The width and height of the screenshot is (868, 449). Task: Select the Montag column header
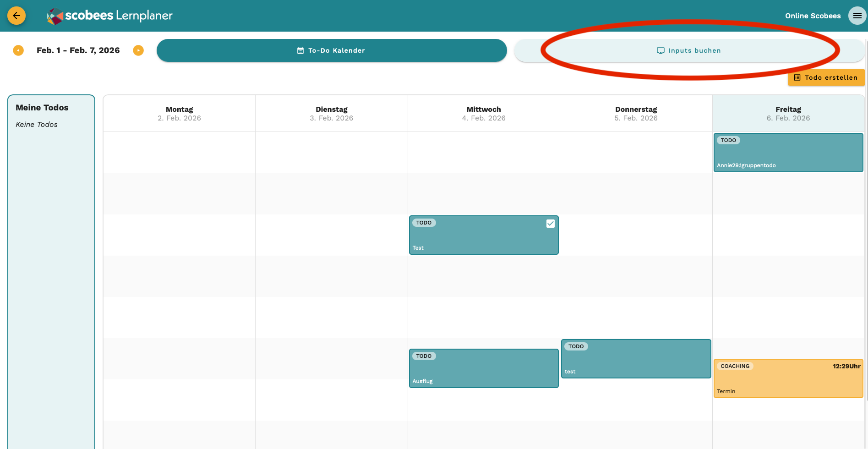click(179, 114)
